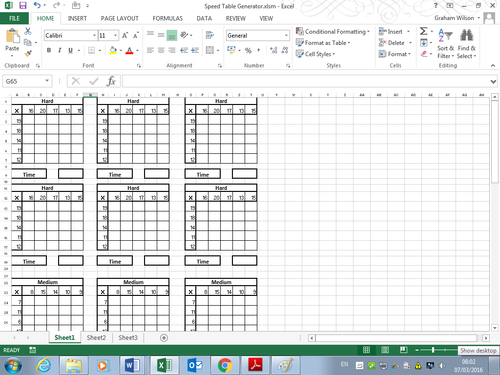The width and height of the screenshot is (500, 375).
Task: Click the Format as Table button
Action: 323,43
